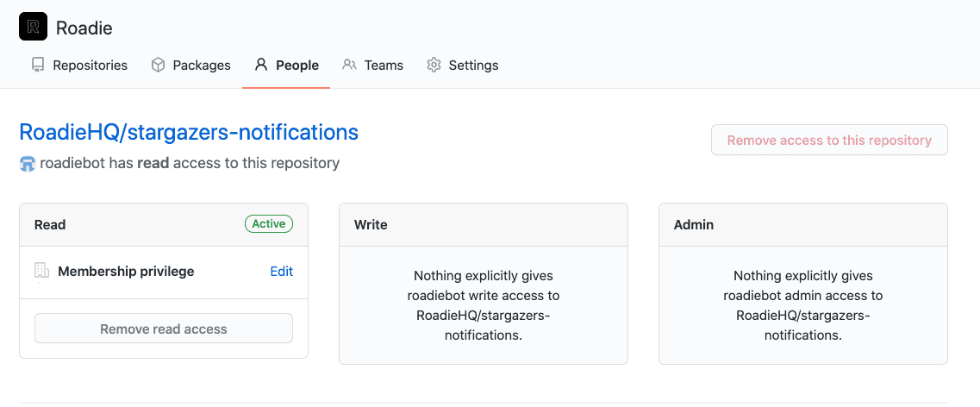Screen dimensions: 980x407
Task: Click the Roadie organization name
Action: tap(84, 28)
